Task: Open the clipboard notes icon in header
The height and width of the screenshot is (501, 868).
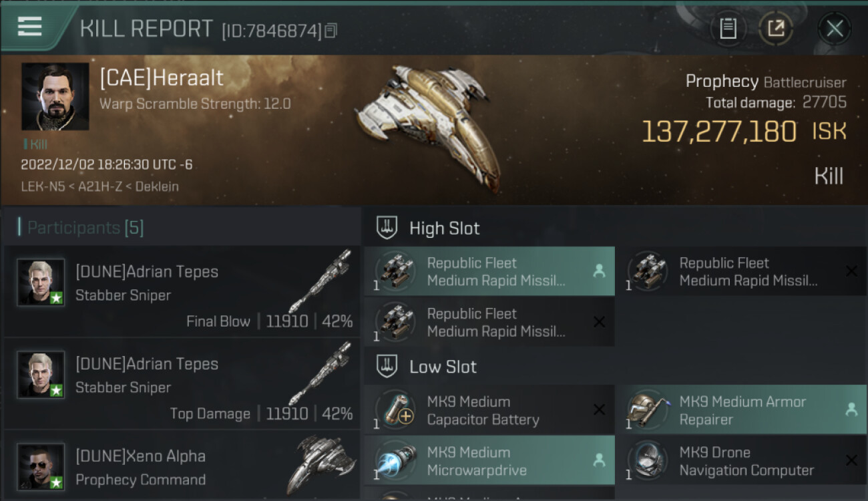Action: [x=728, y=28]
